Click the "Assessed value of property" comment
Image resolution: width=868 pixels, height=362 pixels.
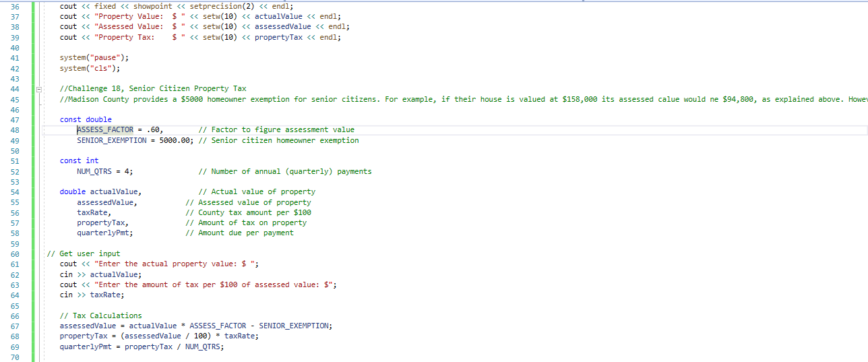coord(249,202)
